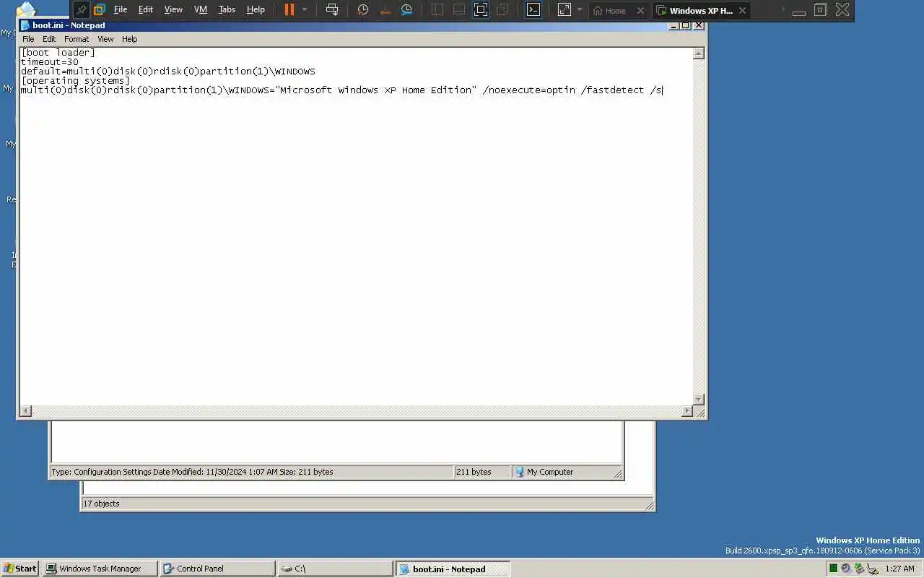Click the revert to snapshot icon
The image size is (924, 578).
tap(385, 10)
